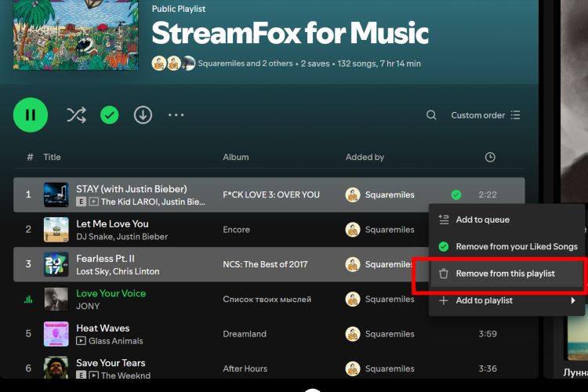Click the third collaborator avatar in header

click(189, 64)
